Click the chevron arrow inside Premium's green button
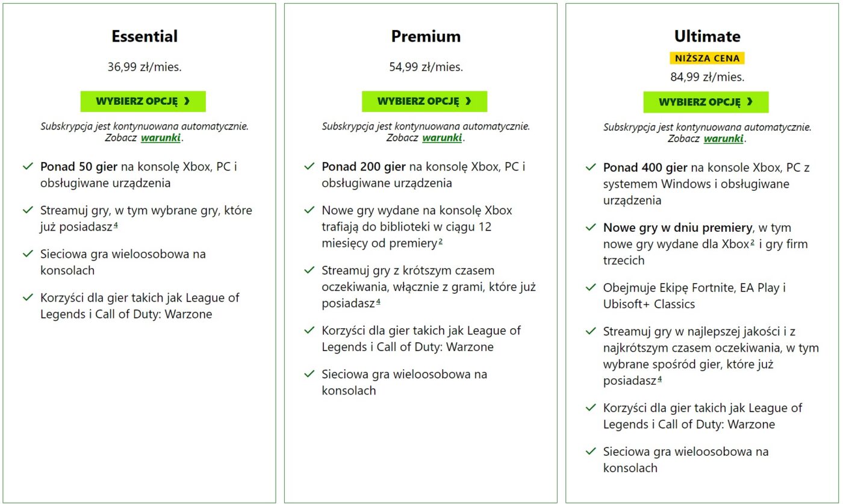 468,101
